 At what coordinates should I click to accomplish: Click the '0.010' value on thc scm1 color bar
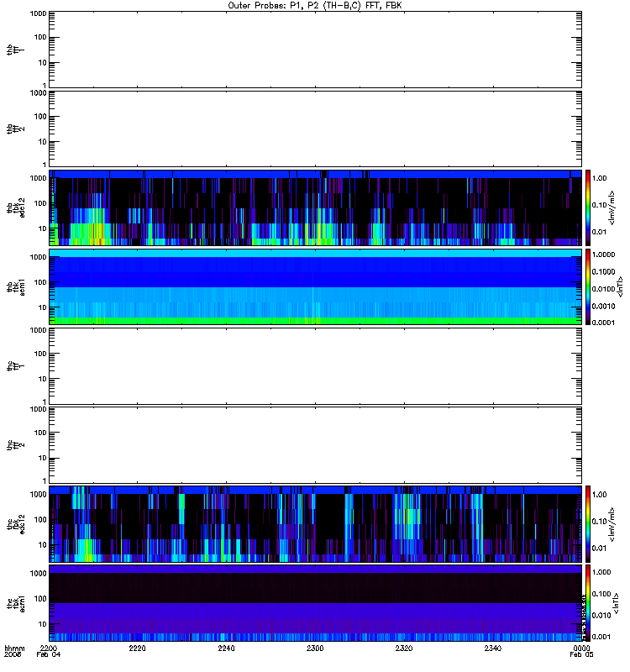pyautogui.click(x=601, y=616)
